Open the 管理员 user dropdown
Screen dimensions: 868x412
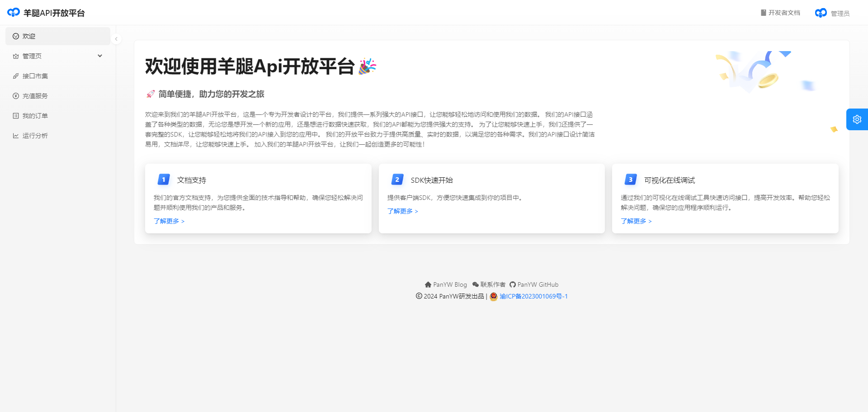840,14
